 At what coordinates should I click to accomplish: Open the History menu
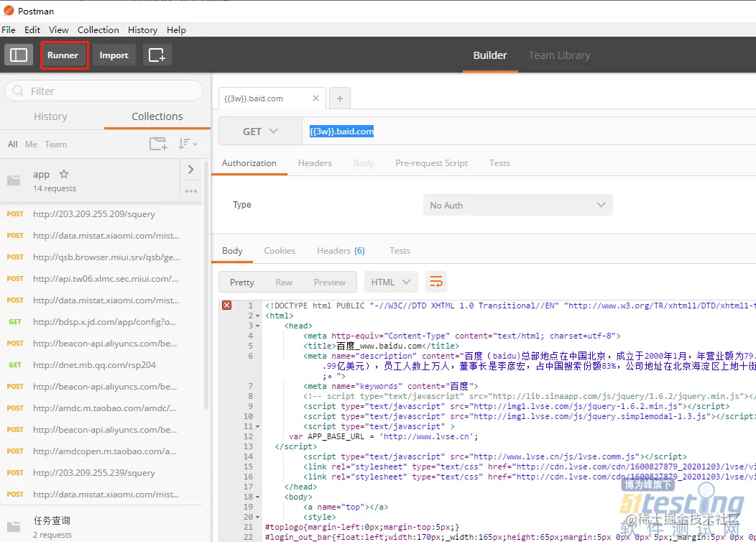point(143,30)
